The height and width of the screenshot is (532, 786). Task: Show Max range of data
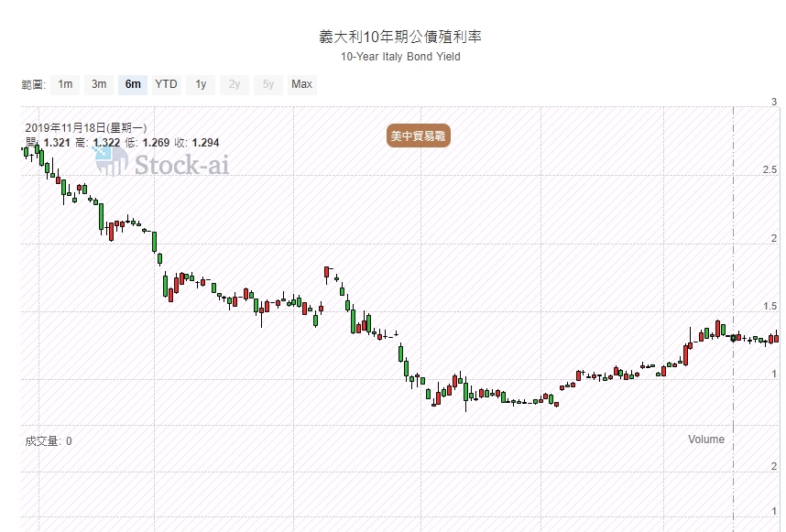point(301,84)
